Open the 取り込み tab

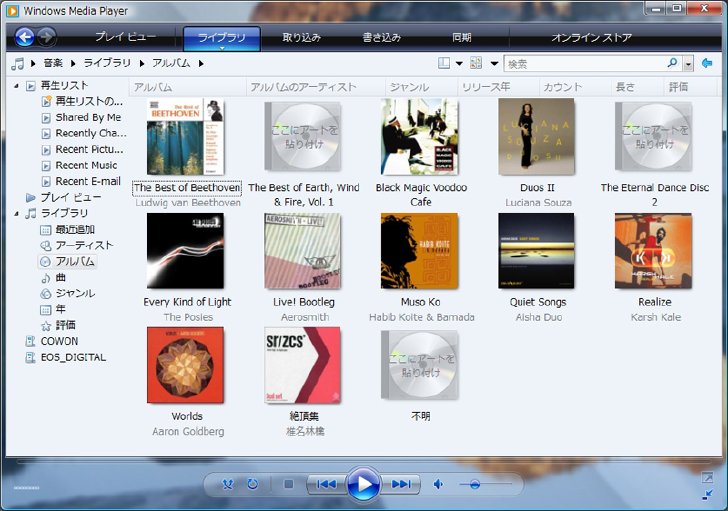click(302, 37)
